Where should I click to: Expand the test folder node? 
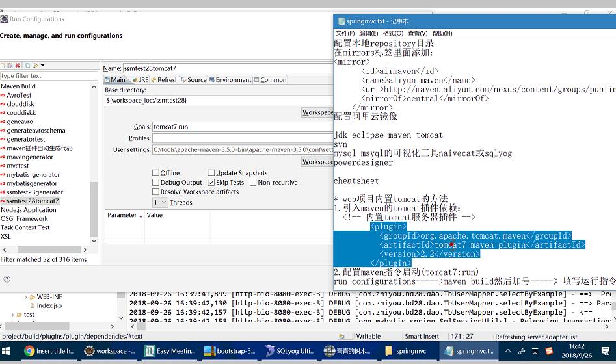(13, 315)
